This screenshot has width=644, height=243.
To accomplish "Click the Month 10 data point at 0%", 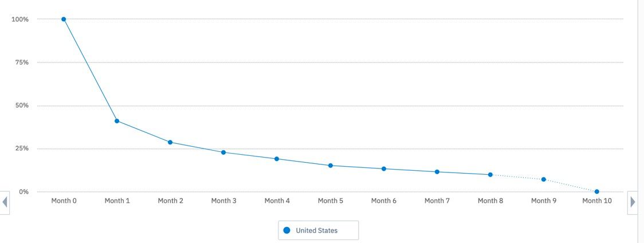I will coord(597,191).
